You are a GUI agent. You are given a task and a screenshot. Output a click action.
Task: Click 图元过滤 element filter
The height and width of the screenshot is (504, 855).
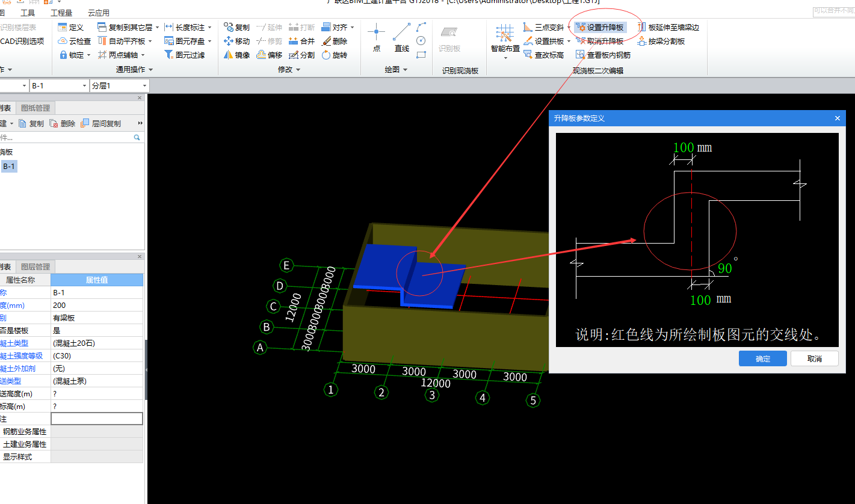pyautogui.click(x=184, y=55)
